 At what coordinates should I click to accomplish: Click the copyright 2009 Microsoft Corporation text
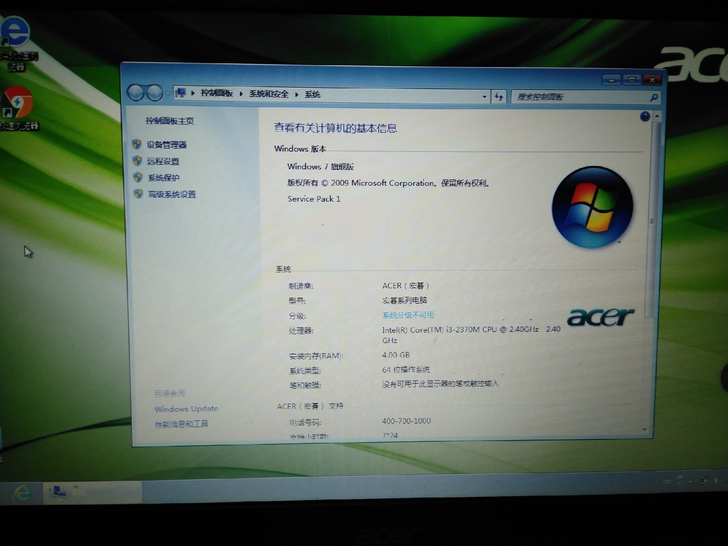[x=388, y=183]
